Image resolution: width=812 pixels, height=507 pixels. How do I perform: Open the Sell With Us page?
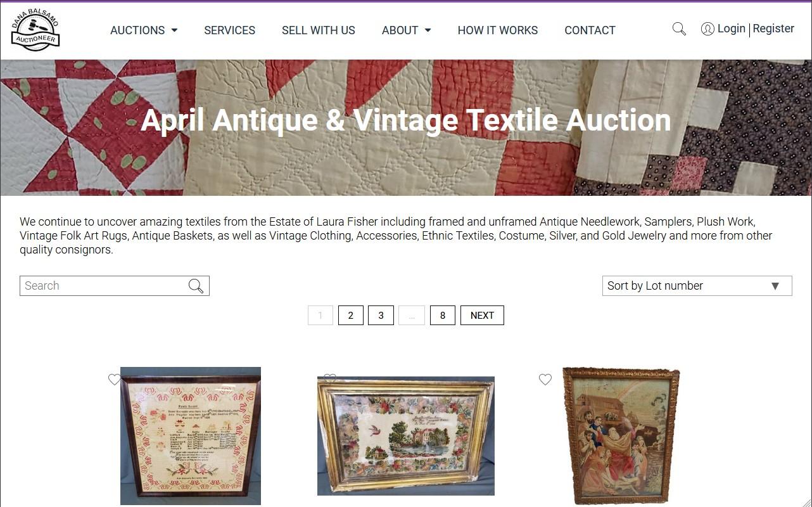pos(318,30)
